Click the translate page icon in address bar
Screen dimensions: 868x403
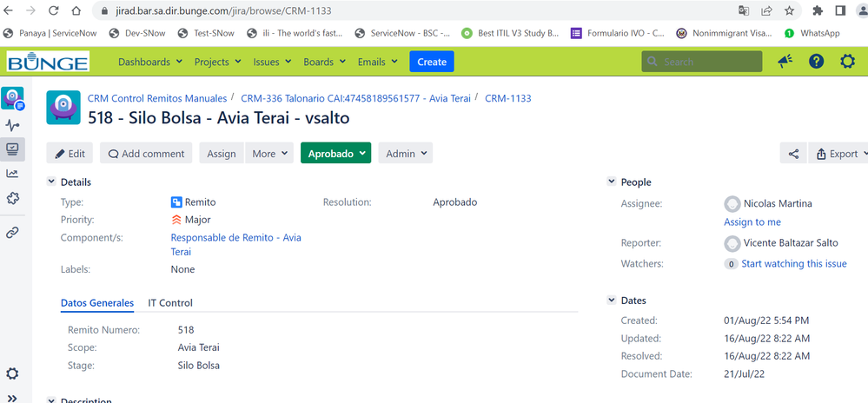tap(744, 10)
